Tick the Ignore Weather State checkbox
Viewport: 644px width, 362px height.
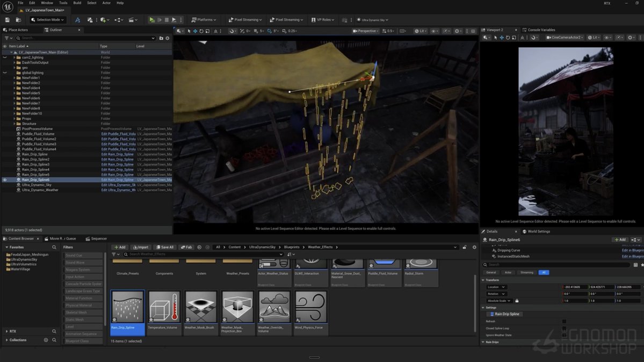(564, 335)
